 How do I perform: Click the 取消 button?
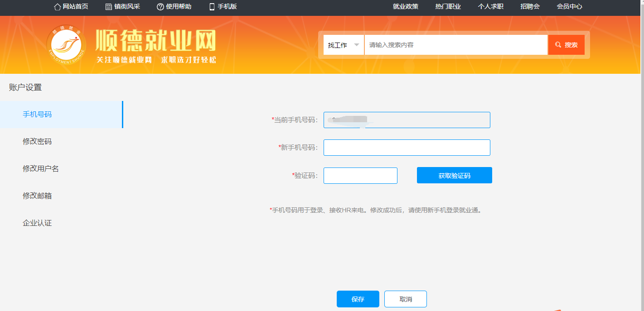click(405, 299)
